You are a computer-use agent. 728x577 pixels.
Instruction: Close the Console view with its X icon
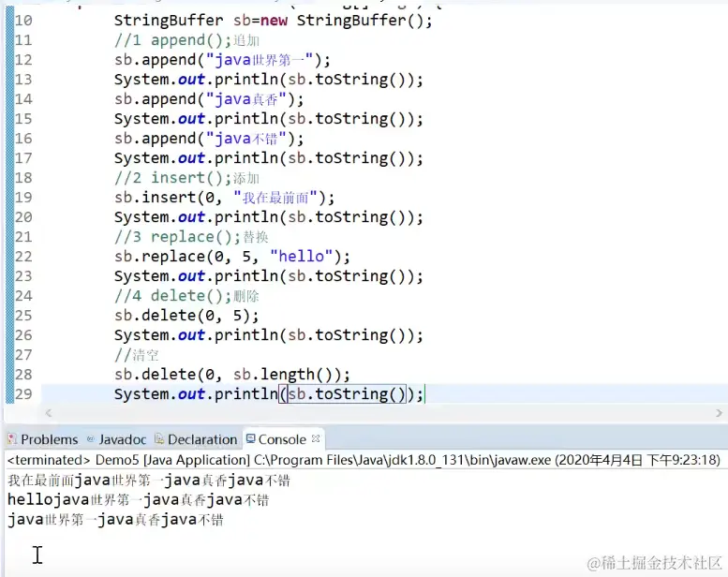coord(316,438)
